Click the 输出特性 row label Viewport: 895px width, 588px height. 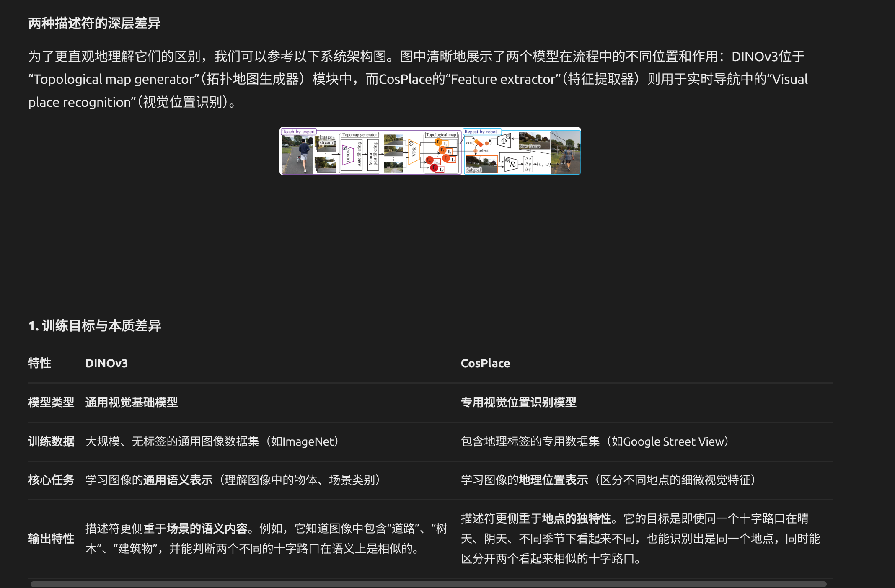[x=51, y=539]
